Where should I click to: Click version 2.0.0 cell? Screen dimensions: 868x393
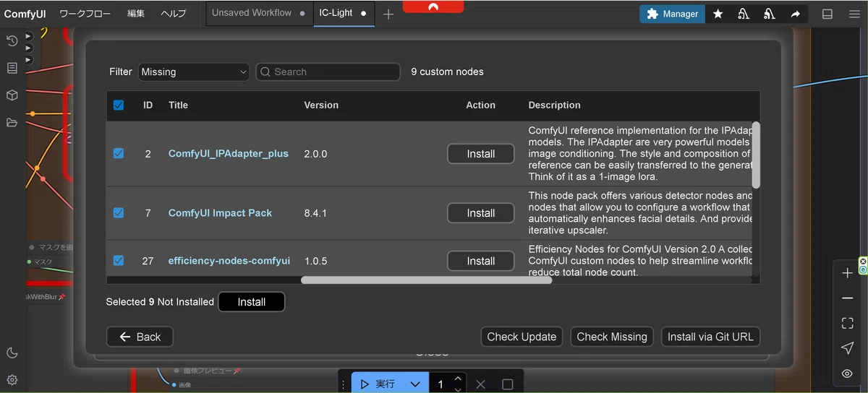(x=315, y=153)
